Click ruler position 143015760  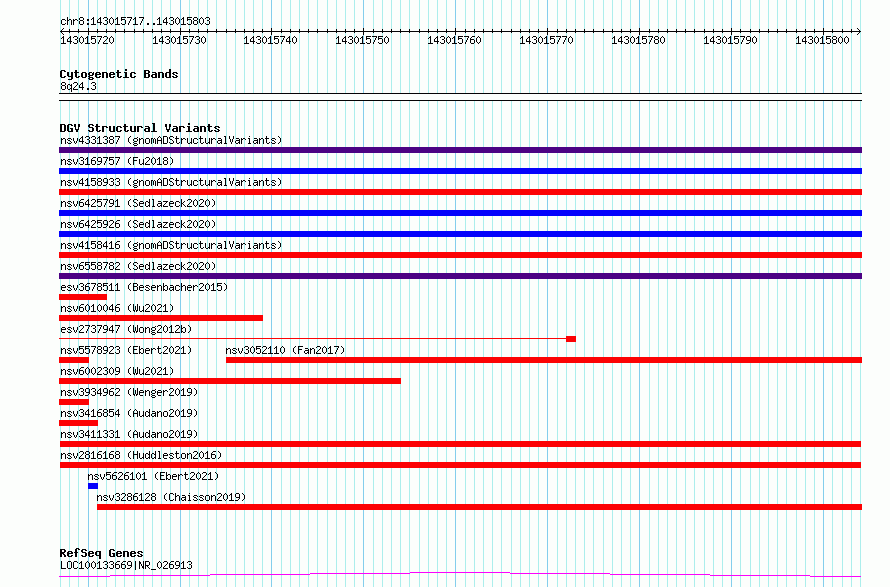(455, 40)
